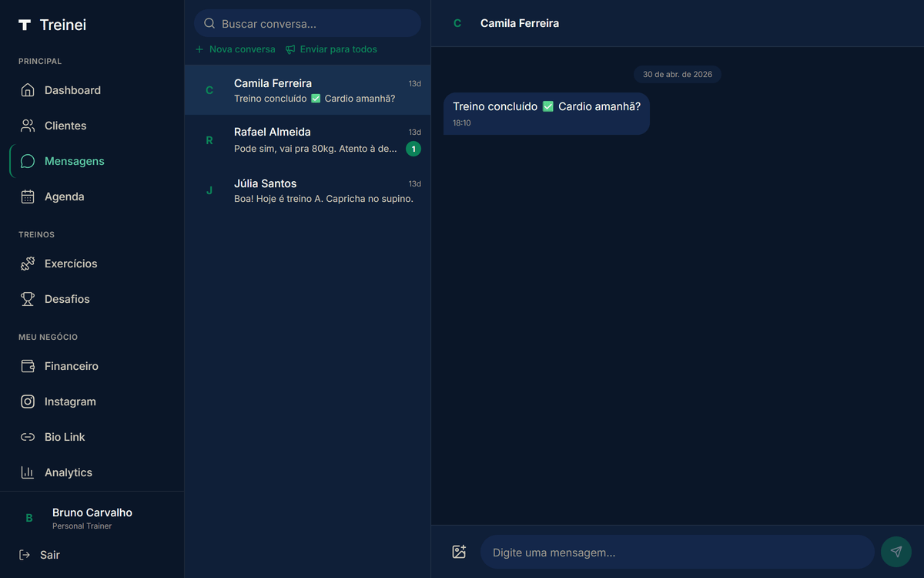Click the preview Pode sim, vai pra 80kg
The image size is (924, 578).
click(316, 149)
